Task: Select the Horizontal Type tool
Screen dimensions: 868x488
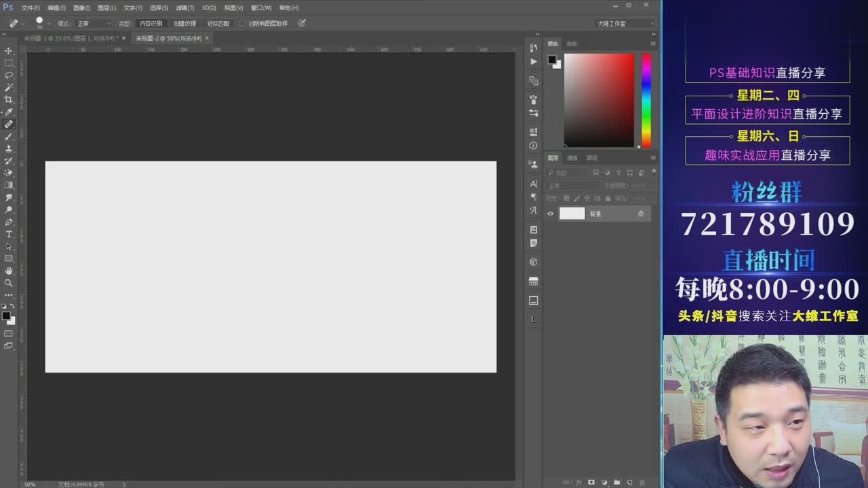Action: tap(9, 234)
